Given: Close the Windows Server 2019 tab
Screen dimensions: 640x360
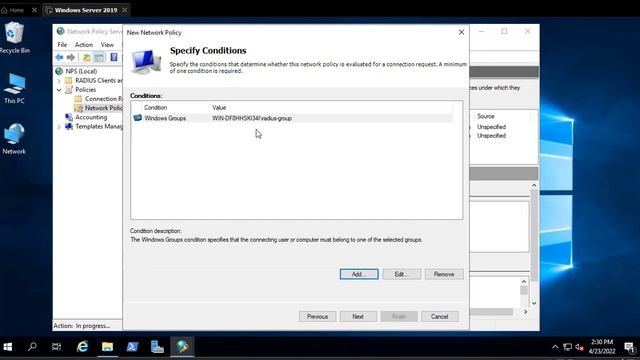Looking at the screenshot, I should (x=124, y=10).
